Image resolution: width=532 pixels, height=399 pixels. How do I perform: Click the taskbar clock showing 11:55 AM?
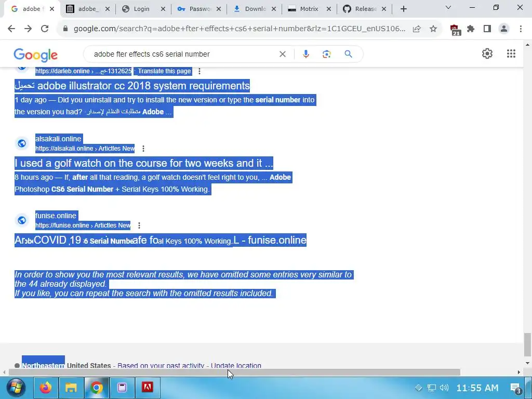coord(477,388)
